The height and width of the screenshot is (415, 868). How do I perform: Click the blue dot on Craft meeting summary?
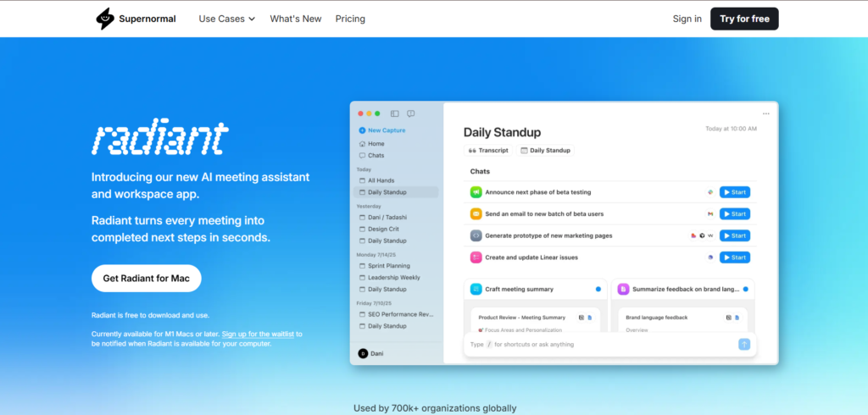point(598,289)
